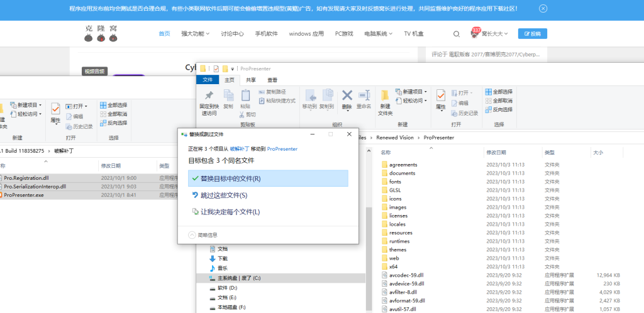This screenshot has height=313, width=644.
Task: Click 复制到 in ProPresenter ribbon
Action: 326,99
